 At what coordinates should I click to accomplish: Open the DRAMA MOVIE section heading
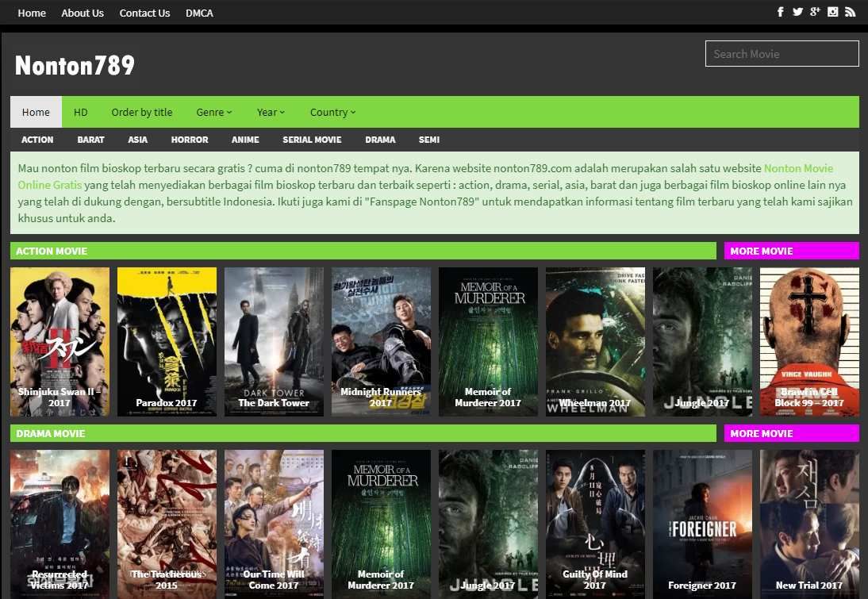(50, 433)
